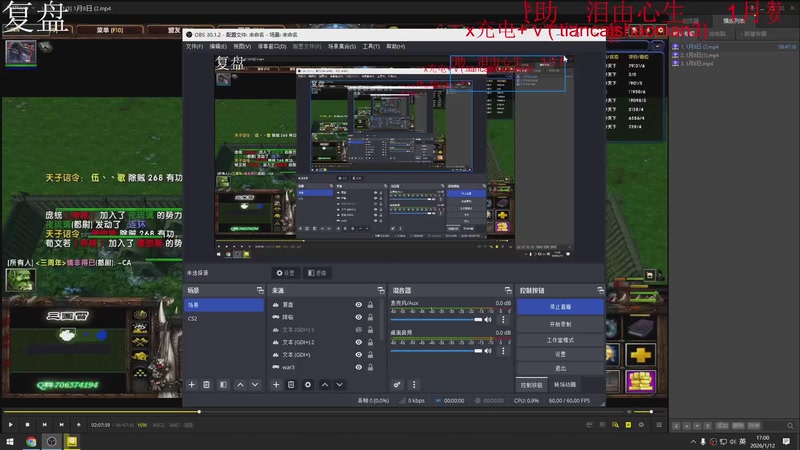Open a file with the player's eject icon
800x450 pixels.
point(79,424)
